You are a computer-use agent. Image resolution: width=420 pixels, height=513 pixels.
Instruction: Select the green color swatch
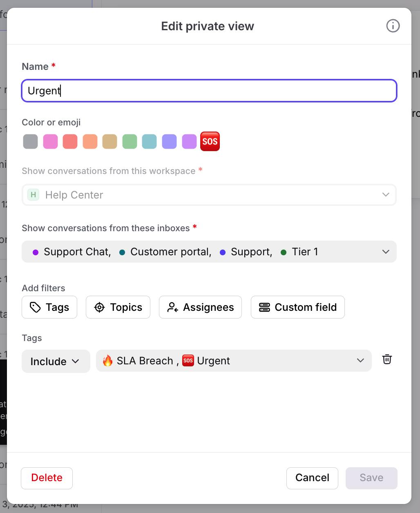point(130,142)
